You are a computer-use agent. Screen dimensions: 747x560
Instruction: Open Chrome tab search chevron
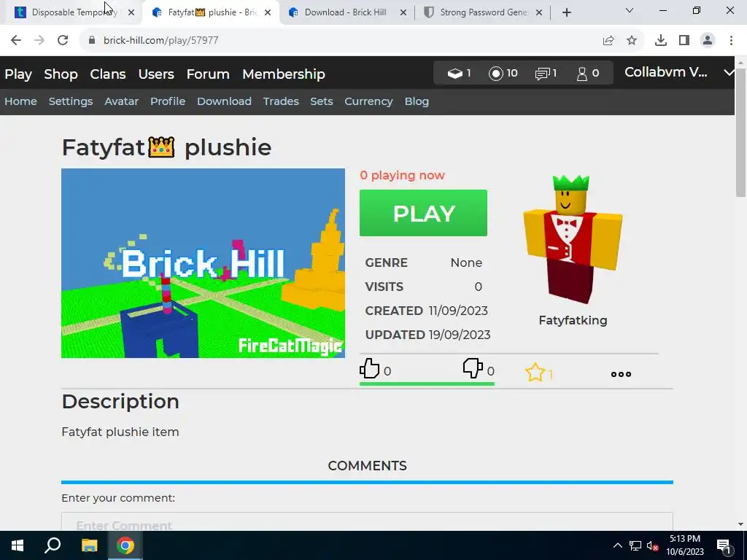click(630, 10)
